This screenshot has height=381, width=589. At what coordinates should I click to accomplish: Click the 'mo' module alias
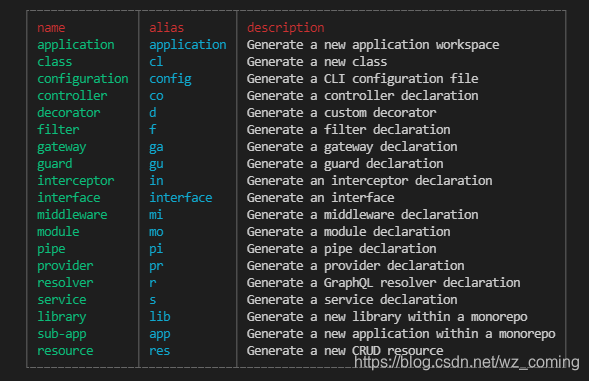coord(156,232)
